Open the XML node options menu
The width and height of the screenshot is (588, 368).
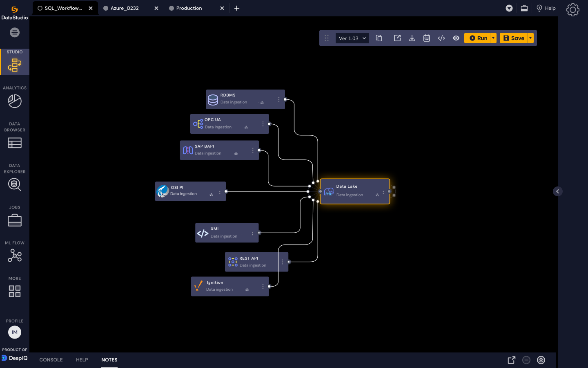(x=252, y=234)
